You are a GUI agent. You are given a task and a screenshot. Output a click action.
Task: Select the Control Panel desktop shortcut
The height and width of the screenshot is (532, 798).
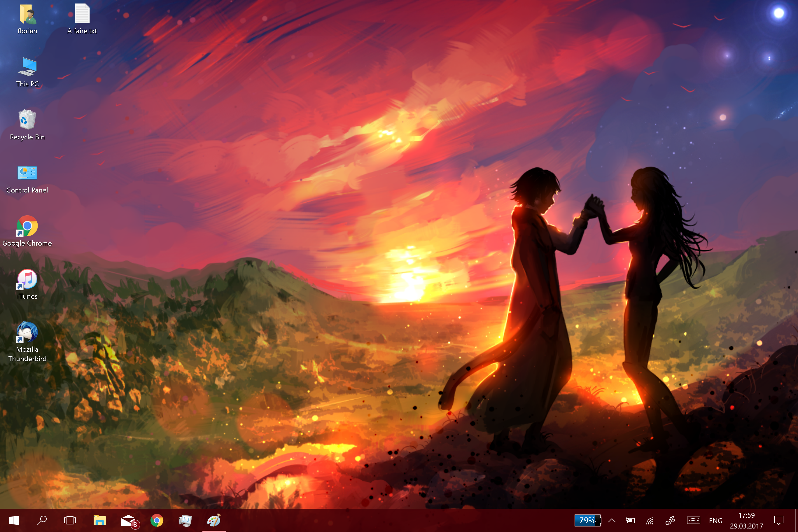[27, 173]
